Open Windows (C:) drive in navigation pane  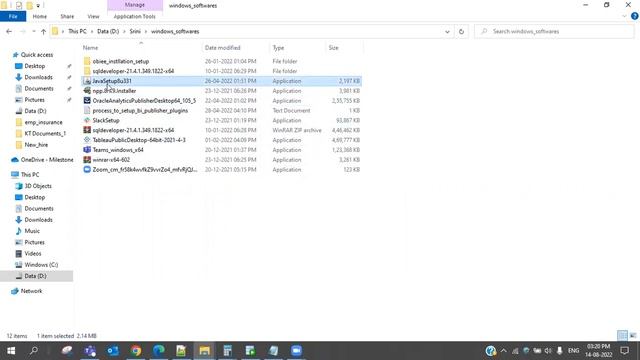pyautogui.click(x=41, y=265)
